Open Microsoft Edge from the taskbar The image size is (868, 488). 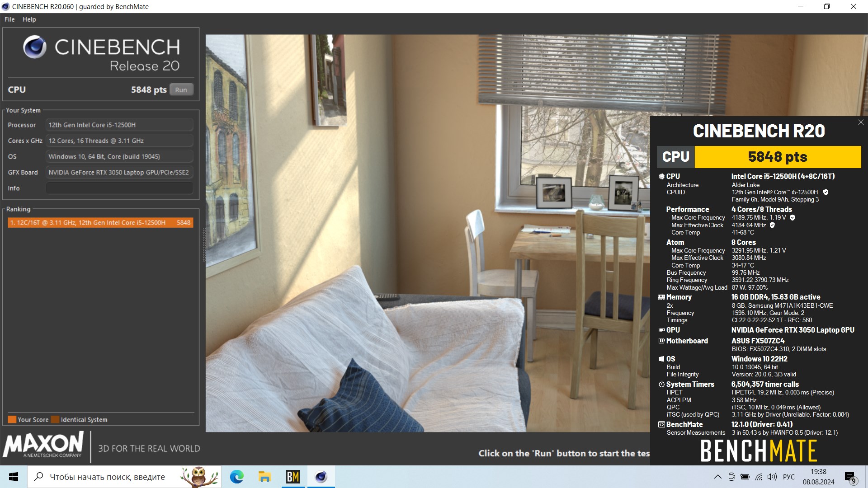(x=236, y=477)
